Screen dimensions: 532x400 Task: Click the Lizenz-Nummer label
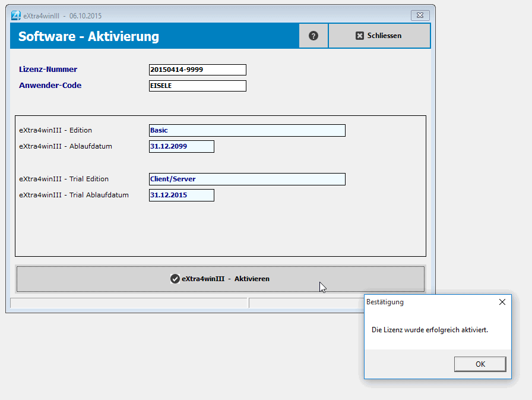(x=48, y=70)
